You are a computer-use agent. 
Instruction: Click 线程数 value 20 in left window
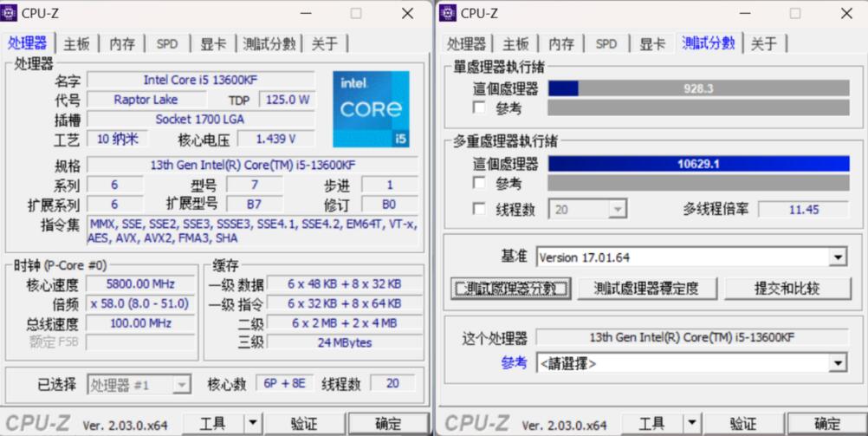pyautogui.click(x=392, y=383)
